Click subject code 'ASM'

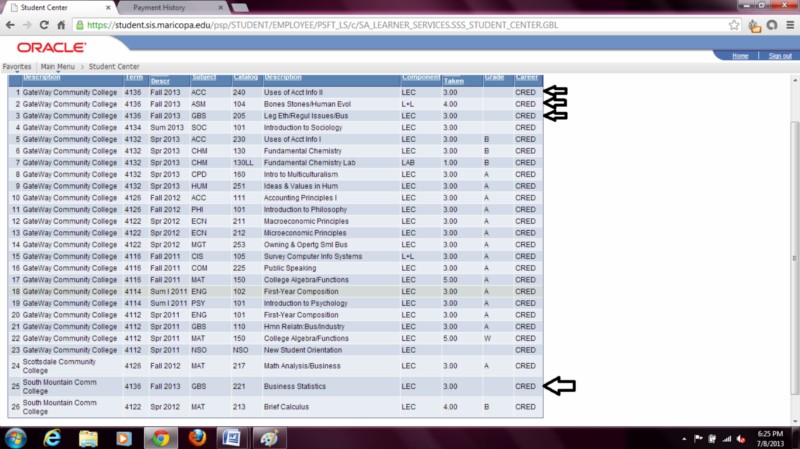click(198, 104)
